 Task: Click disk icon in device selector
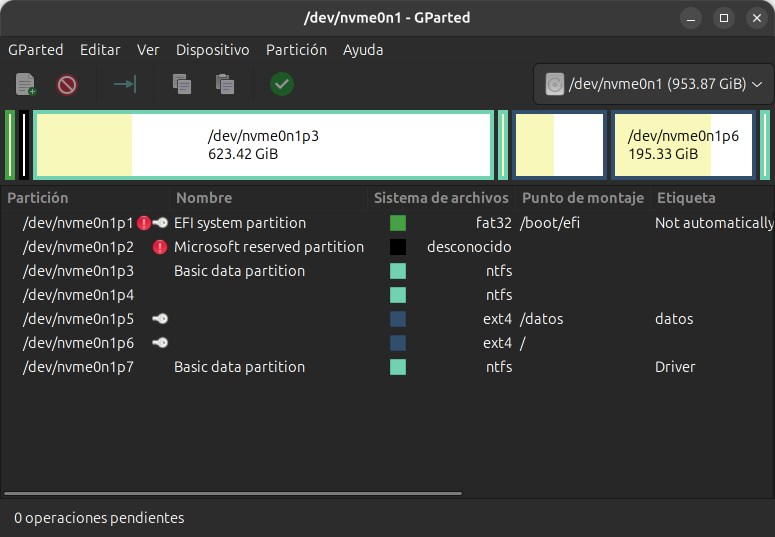(x=555, y=84)
